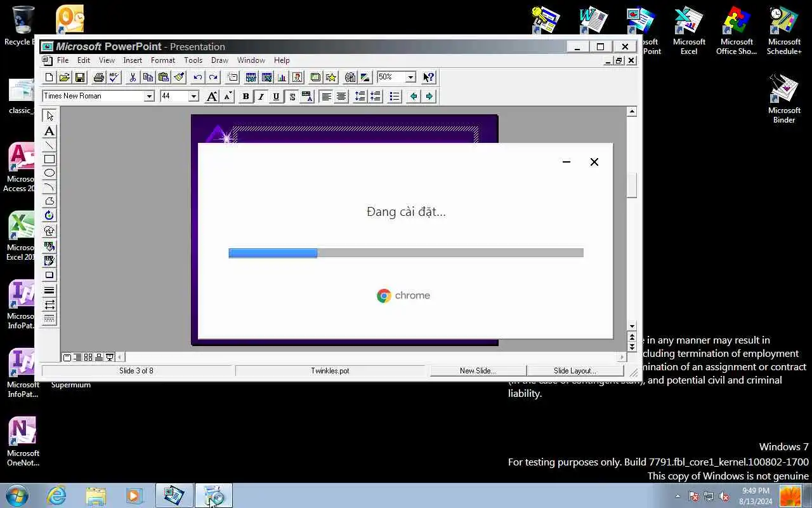Expand the font size 44 dropdown arrow
Image resolution: width=812 pixels, height=508 pixels.
[193, 97]
